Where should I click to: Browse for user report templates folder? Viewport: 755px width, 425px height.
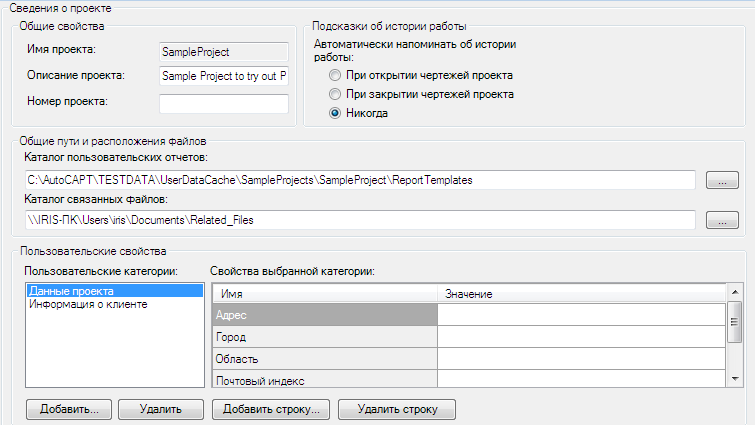click(721, 180)
